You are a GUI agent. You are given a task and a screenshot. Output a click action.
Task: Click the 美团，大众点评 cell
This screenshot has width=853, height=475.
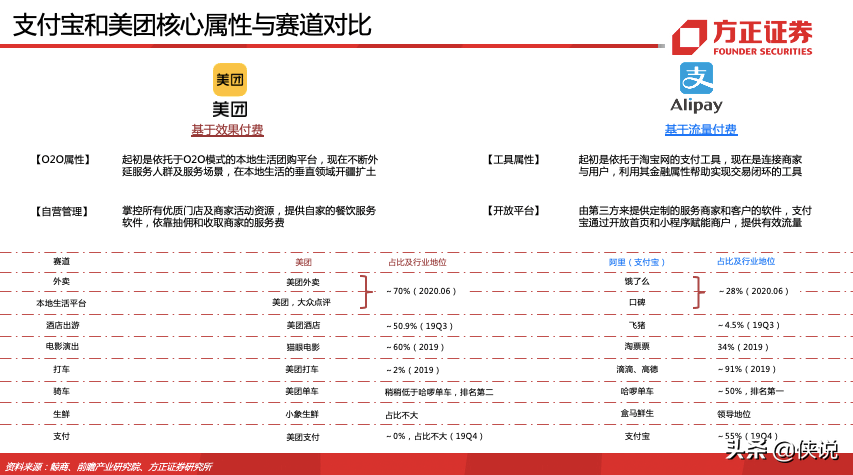[301, 302]
